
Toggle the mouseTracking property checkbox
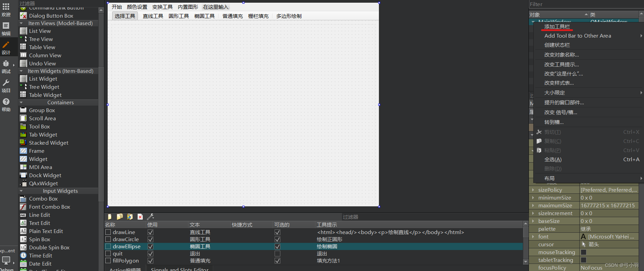point(583,252)
